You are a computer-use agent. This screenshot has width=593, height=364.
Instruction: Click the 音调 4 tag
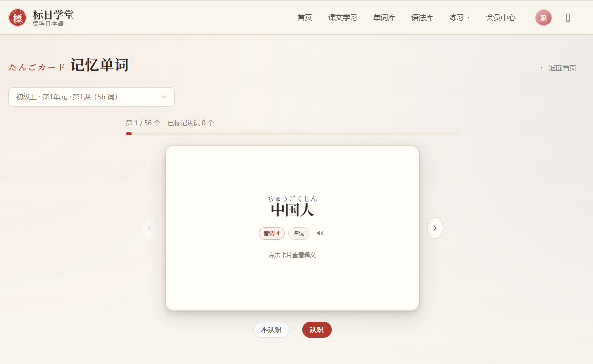[271, 233]
